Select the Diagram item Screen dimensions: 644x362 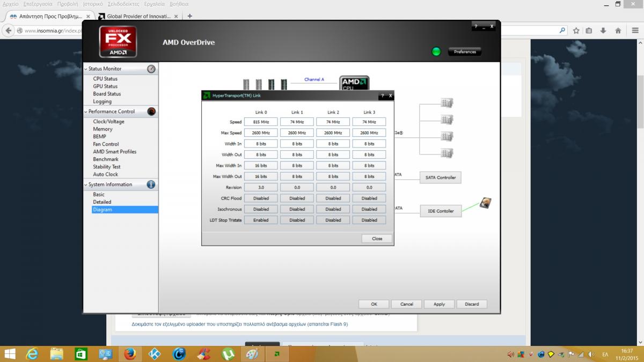tap(125, 210)
